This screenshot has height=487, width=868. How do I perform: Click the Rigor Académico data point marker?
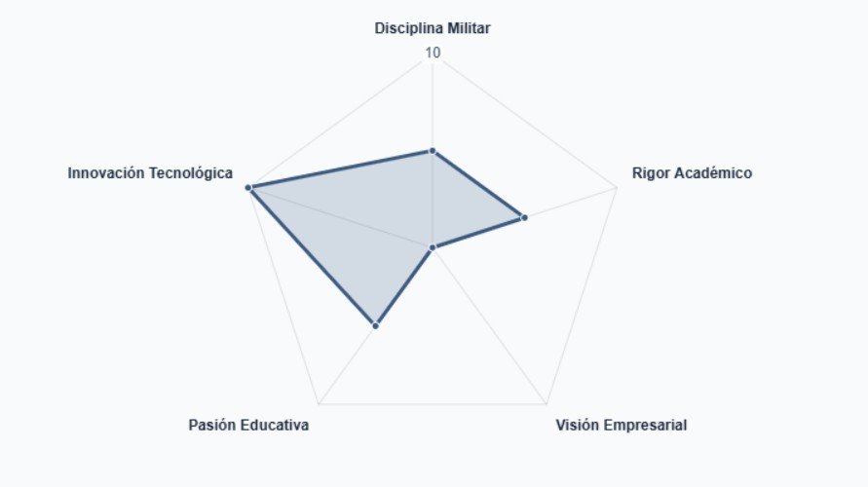coord(524,217)
